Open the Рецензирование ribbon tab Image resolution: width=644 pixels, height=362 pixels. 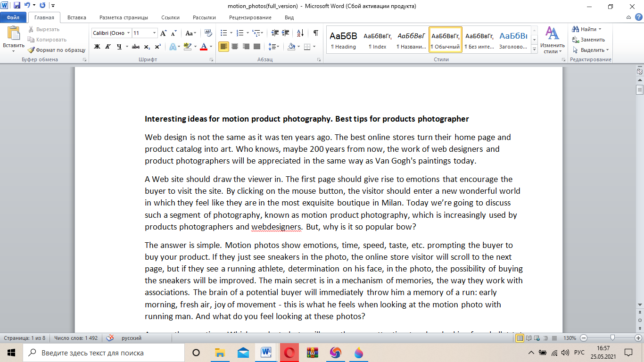coord(250,17)
